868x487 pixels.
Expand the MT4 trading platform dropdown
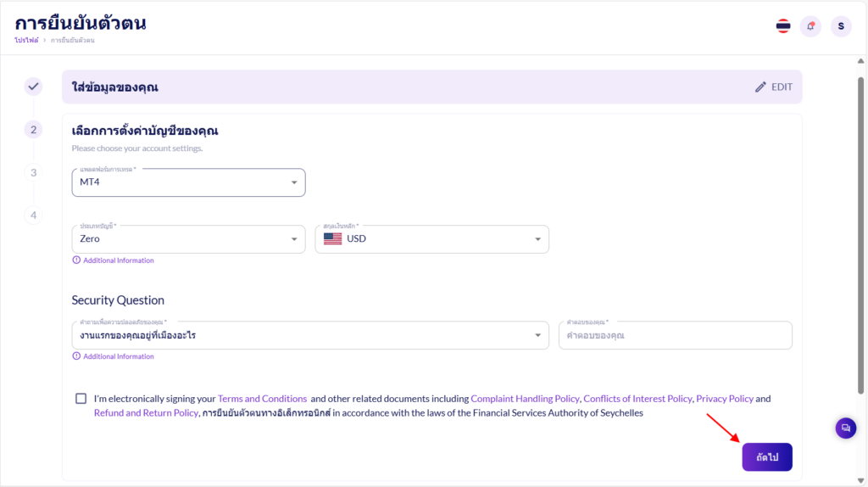pyautogui.click(x=188, y=182)
